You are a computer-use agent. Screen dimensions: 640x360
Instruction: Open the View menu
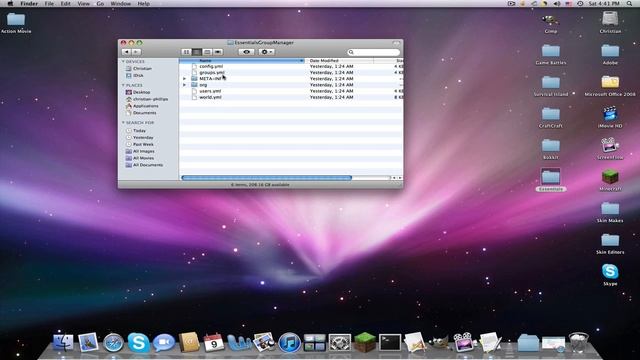coord(83,3)
